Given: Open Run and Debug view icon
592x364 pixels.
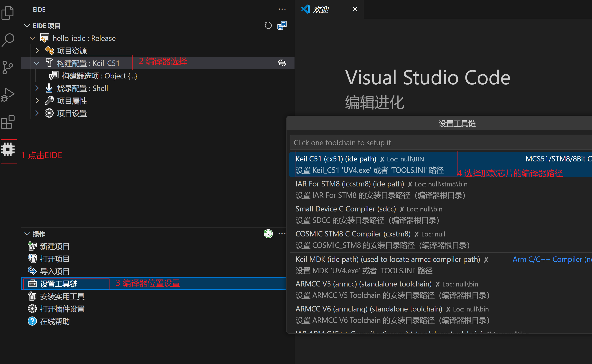Looking at the screenshot, I should click(8, 95).
